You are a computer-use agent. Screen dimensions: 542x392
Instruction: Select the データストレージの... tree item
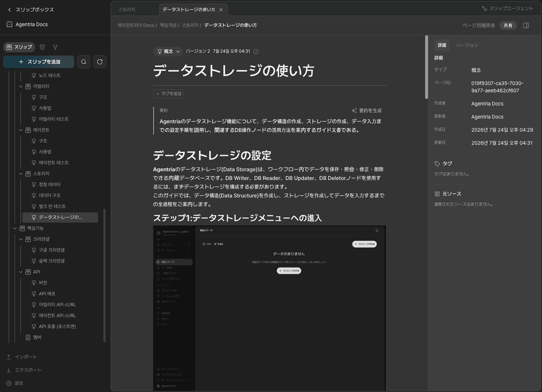tap(60, 217)
